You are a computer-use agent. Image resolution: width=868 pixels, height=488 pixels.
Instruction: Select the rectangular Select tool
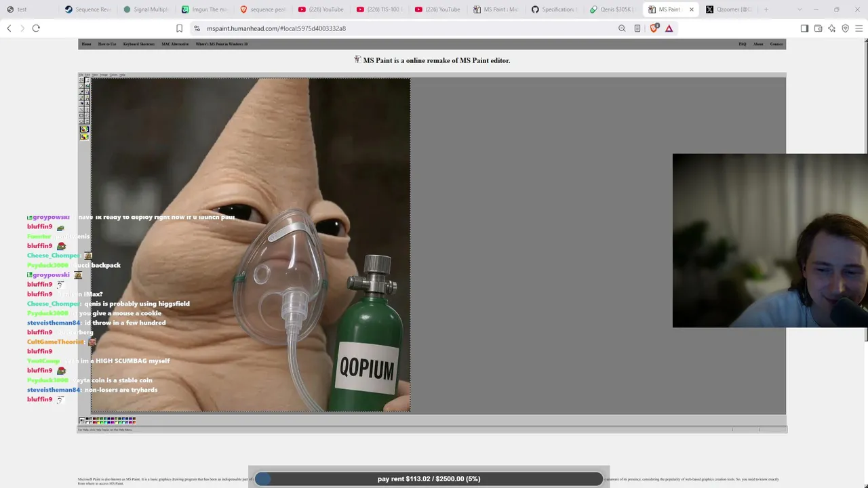pyautogui.click(x=87, y=80)
